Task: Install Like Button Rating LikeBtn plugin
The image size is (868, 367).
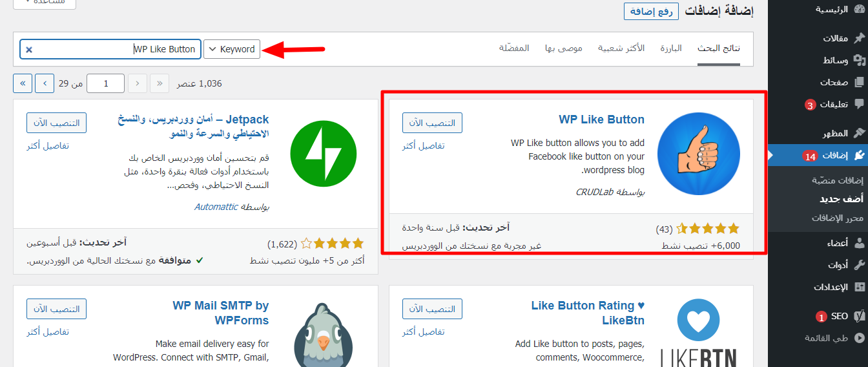Action: click(x=432, y=309)
